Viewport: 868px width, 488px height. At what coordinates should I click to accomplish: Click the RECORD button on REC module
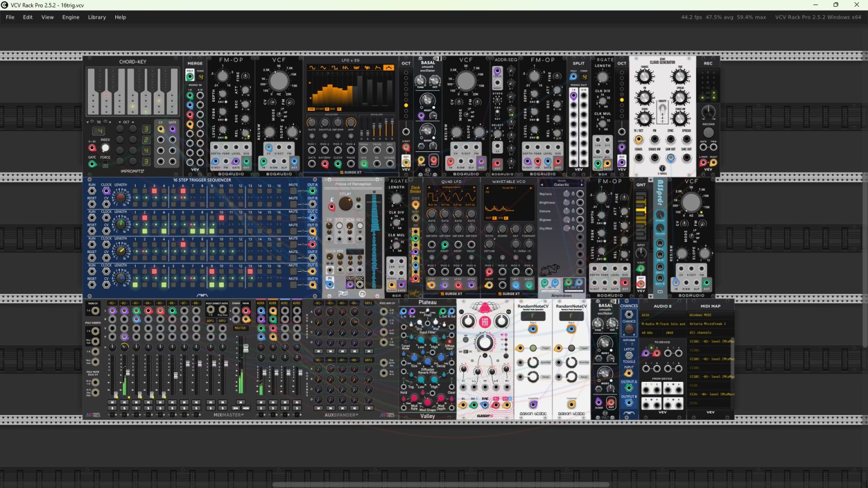click(x=708, y=133)
